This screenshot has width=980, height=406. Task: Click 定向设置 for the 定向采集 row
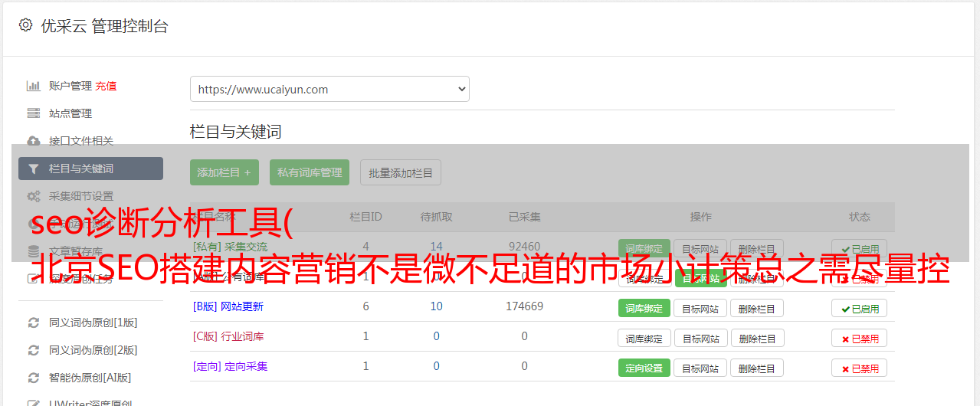[x=644, y=368]
